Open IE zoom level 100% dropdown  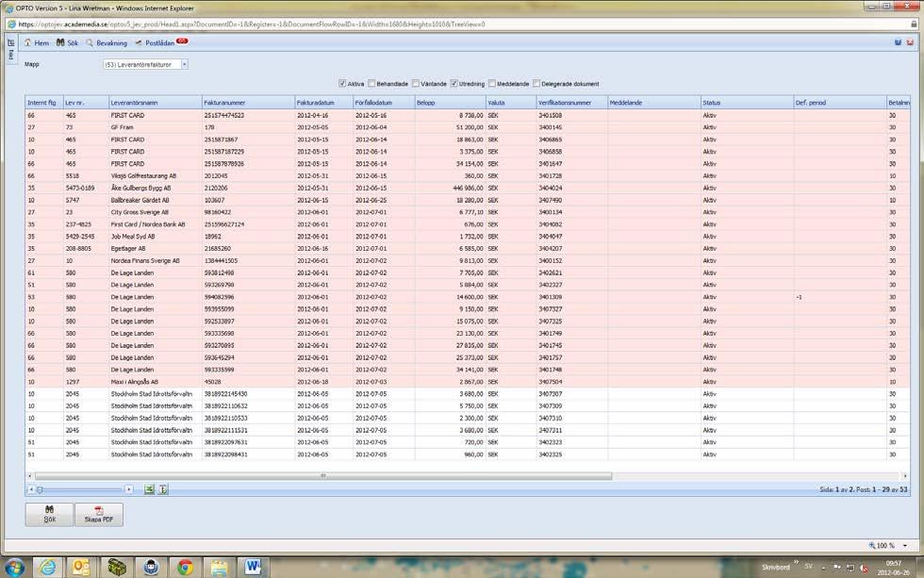click(x=905, y=546)
